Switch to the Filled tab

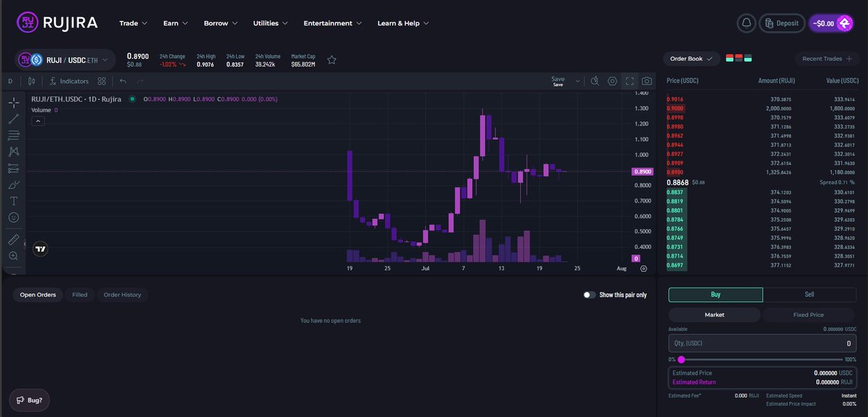click(x=80, y=295)
